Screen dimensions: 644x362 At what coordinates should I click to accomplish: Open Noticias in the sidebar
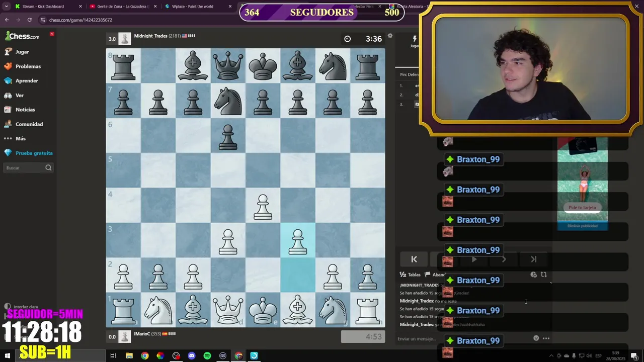pyautogui.click(x=25, y=110)
